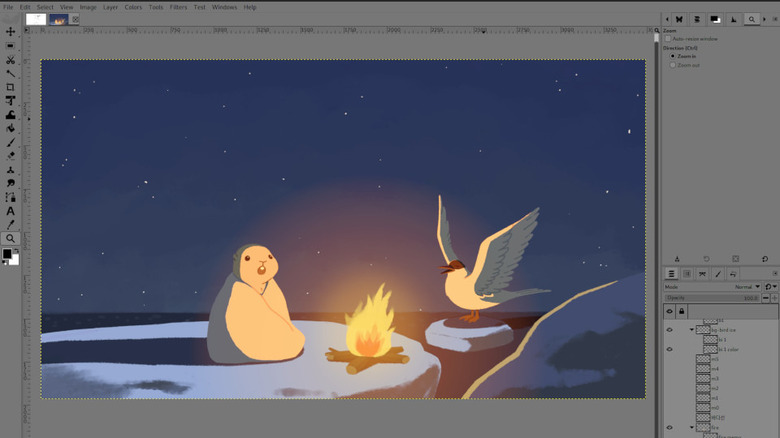Enable Auto-resize window checkbox
This screenshot has width=780, height=438.
pos(669,39)
